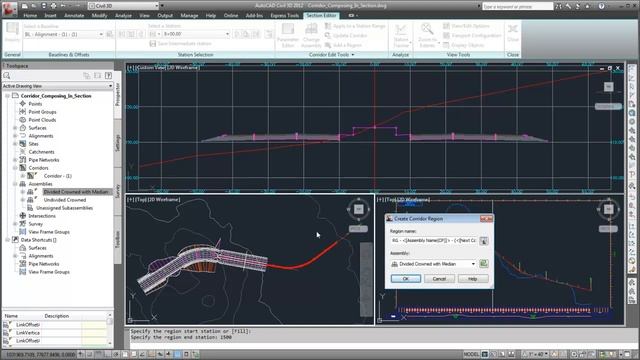Click OK in Create Corridor Region
The image size is (640, 360).
tap(406, 279)
